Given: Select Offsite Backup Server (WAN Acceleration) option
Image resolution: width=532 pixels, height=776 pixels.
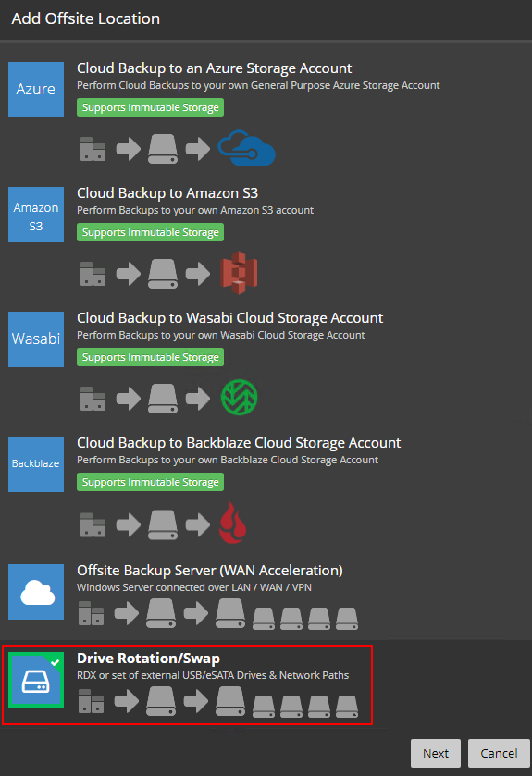Looking at the screenshot, I should pyautogui.click(x=210, y=570).
